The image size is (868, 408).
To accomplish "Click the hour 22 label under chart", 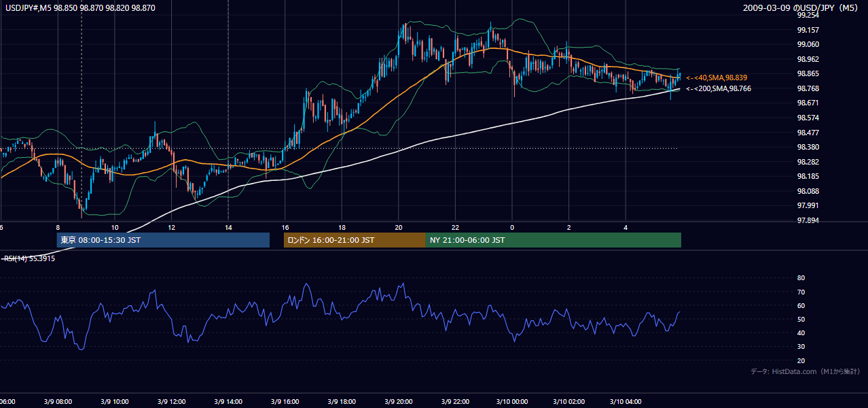I will tap(455, 227).
